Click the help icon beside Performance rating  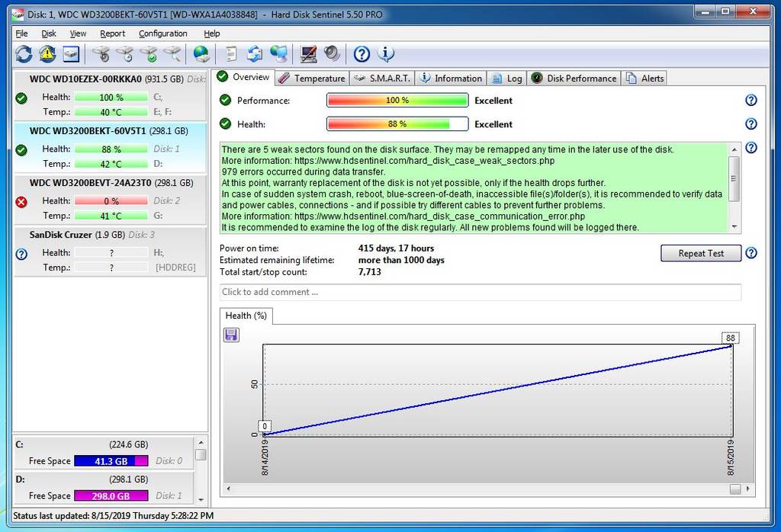pos(751,100)
